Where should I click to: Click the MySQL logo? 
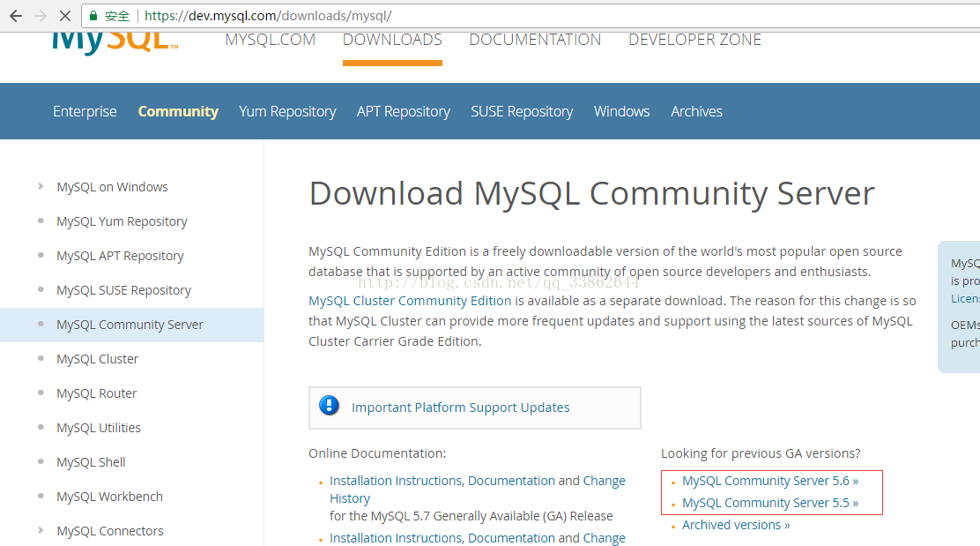click(115, 42)
